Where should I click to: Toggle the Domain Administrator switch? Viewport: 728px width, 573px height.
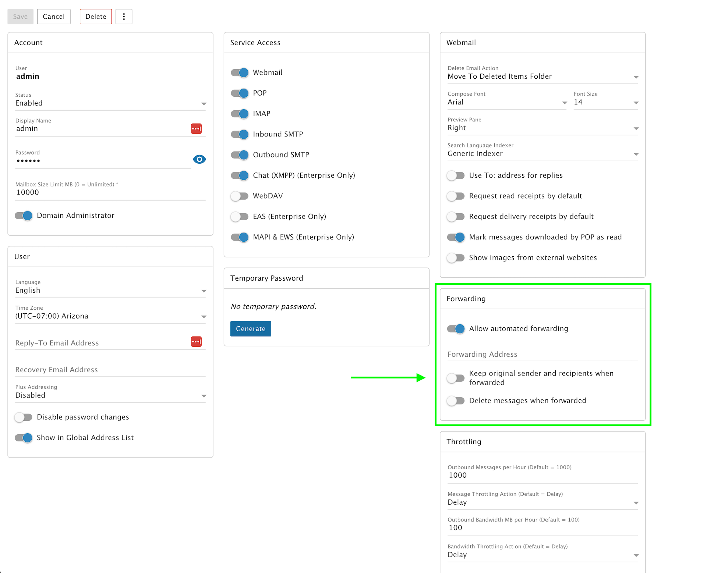pyautogui.click(x=24, y=216)
